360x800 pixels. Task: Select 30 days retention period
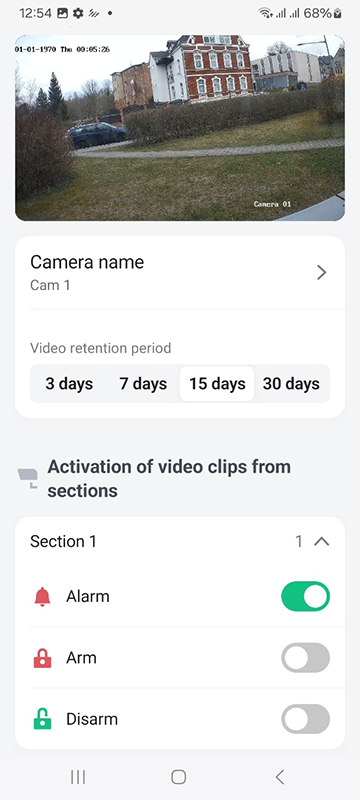(291, 384)
